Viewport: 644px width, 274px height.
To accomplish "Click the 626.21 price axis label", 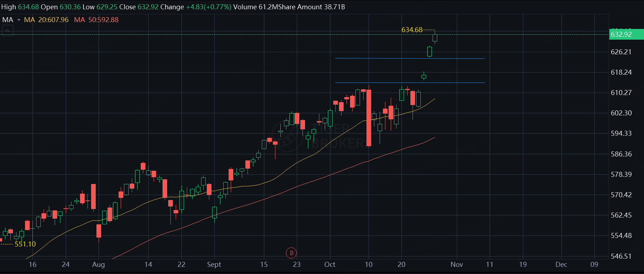I will click(x=621, y=52).
